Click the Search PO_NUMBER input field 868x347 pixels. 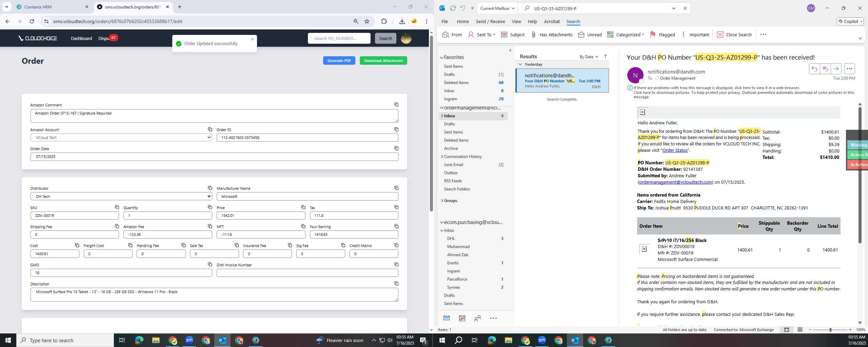click(x=339, y=38)
